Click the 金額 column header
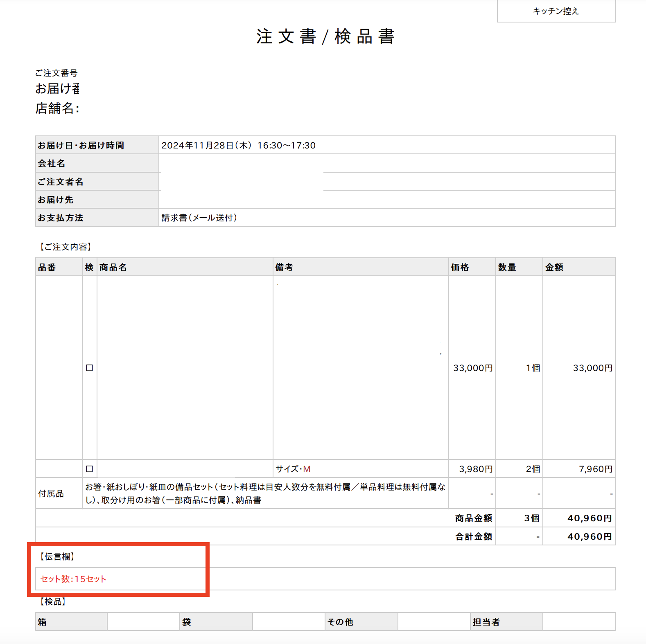646x644 pixels. [x=579, y=267]
